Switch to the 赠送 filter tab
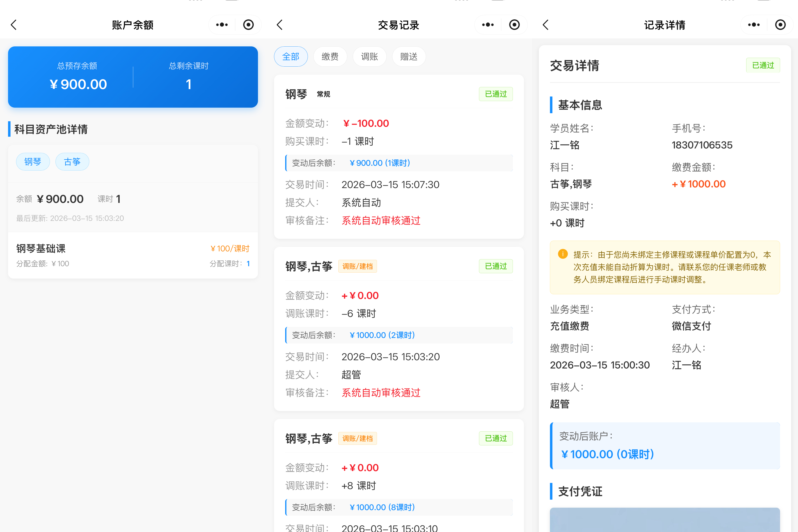 pos(409,57)
